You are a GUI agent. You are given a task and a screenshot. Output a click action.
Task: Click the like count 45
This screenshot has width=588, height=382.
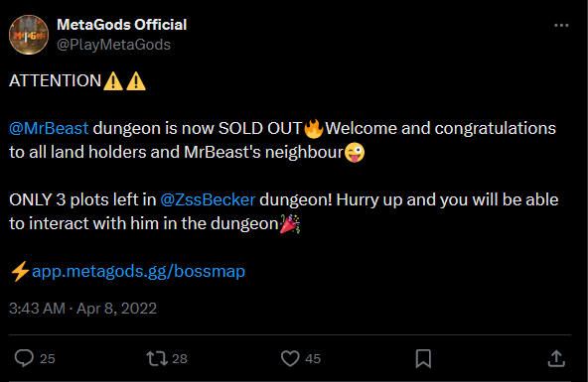[x=313, y=359]
